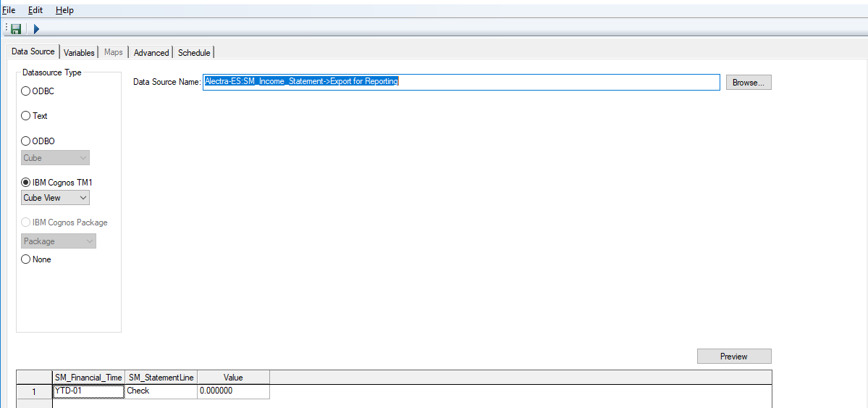
Task: Switch to the Maps tab
Action: coord(114,53)
